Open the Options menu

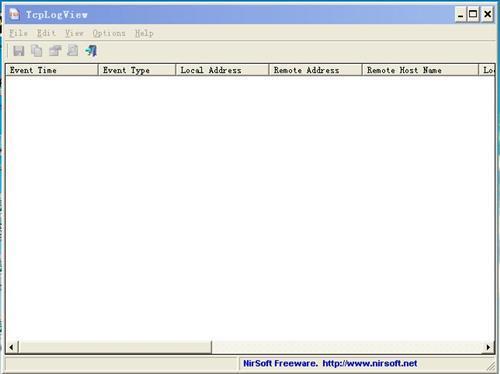tap(109, 33)
